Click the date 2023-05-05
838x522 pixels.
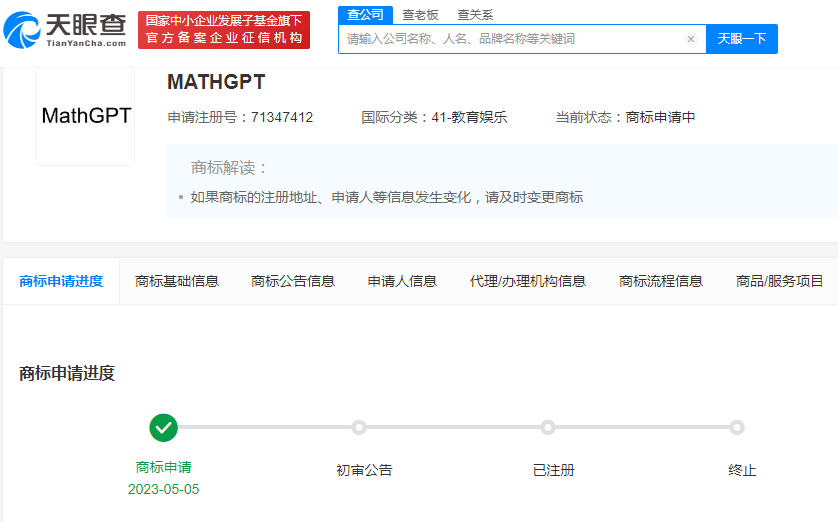click(164, 489)
